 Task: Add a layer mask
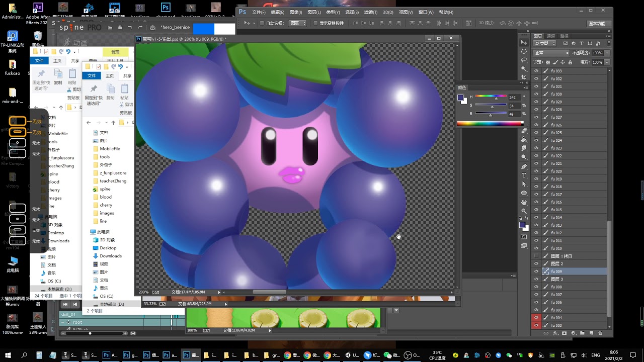(564, 333)
